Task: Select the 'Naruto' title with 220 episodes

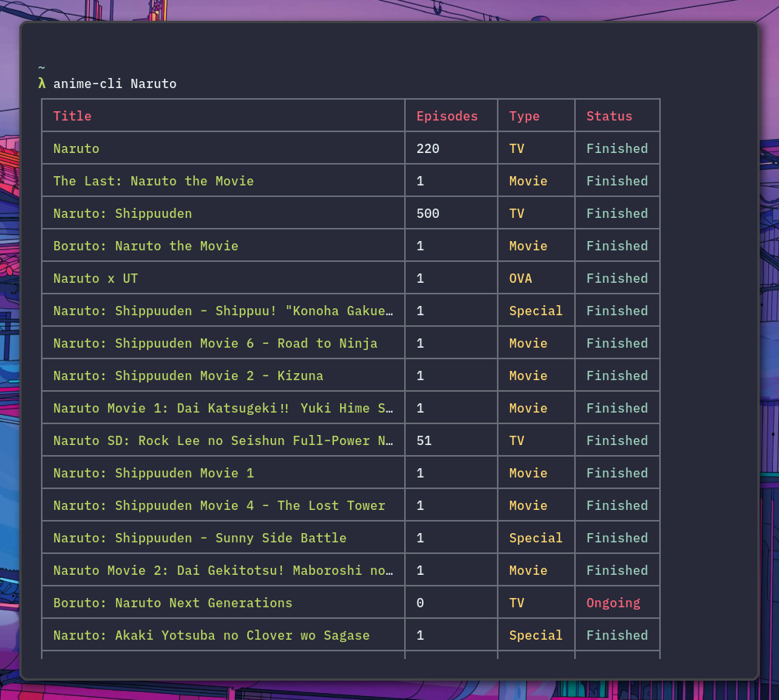Action: (x=77, y=148)
